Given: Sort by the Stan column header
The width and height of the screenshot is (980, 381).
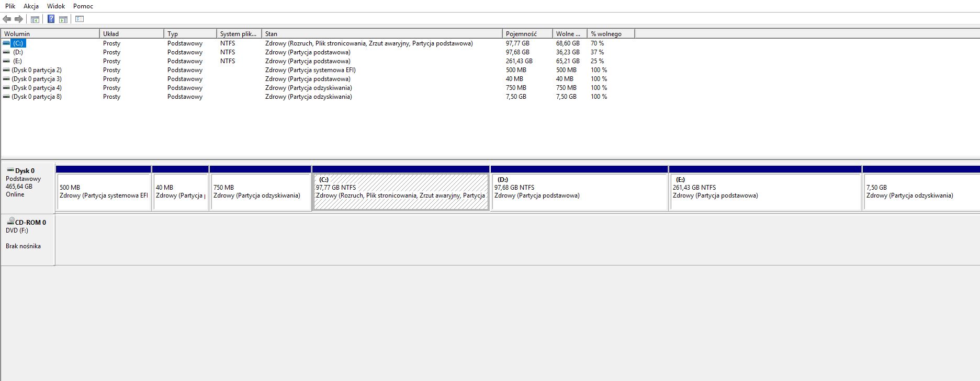Looking at the screenshot, I should pos(382,33).
